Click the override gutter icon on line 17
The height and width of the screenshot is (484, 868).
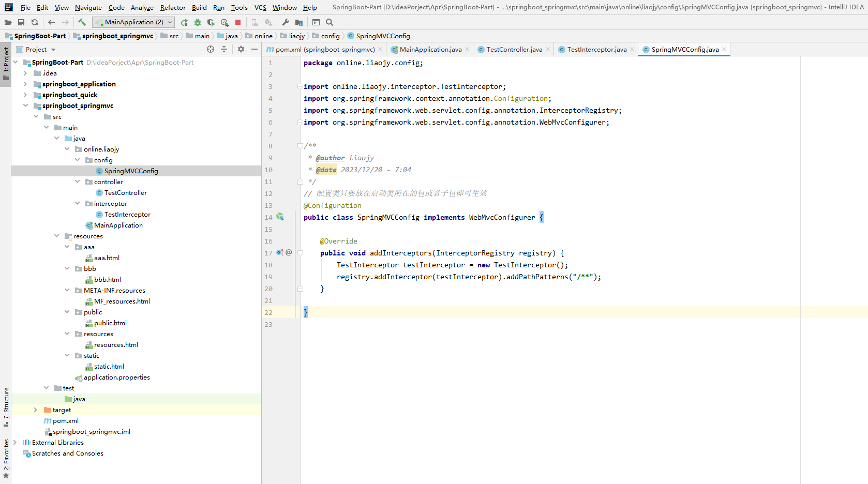[x=280, y=253]
